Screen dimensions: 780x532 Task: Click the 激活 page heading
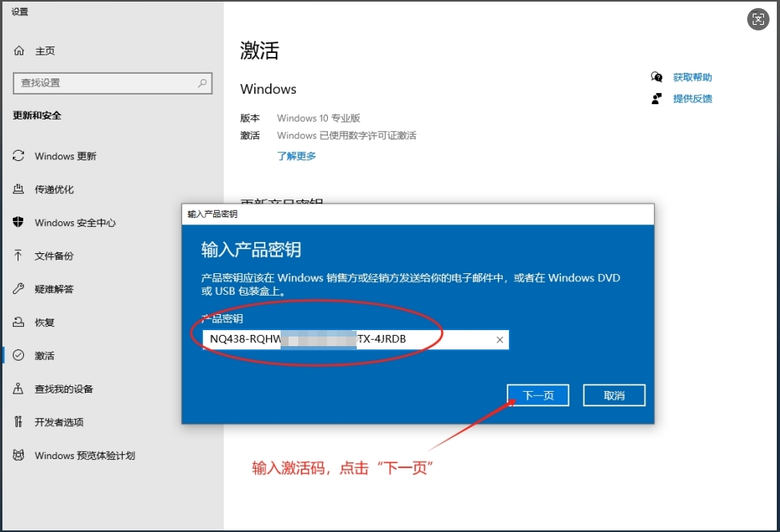260,50
